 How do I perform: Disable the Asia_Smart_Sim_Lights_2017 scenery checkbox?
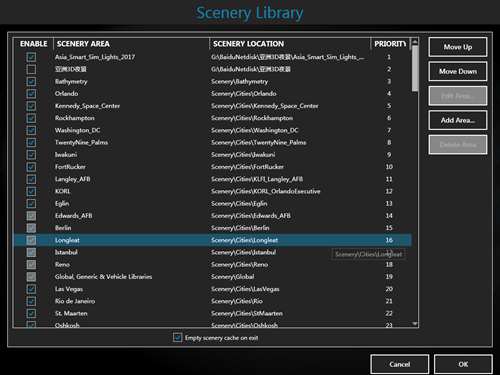click(x=31, y=57)
